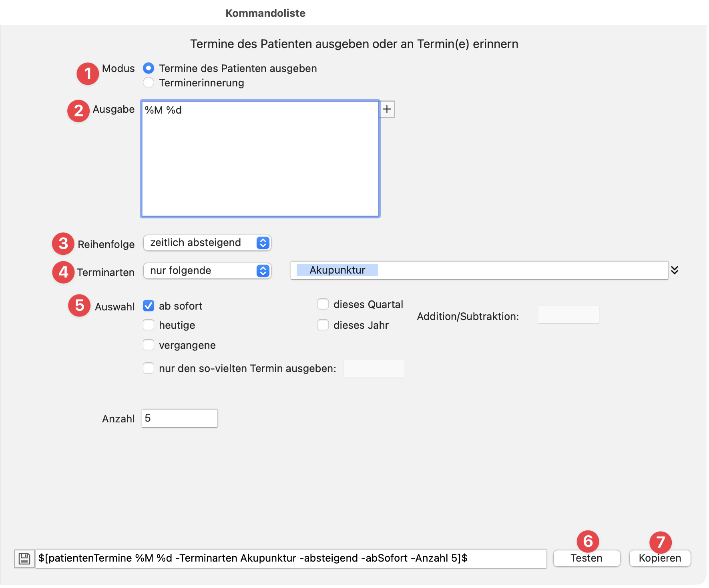The image size is (709, 588).
Task: Open the Terminarten 'nur folgende' dropdown
Action: (x=207, y=271)
